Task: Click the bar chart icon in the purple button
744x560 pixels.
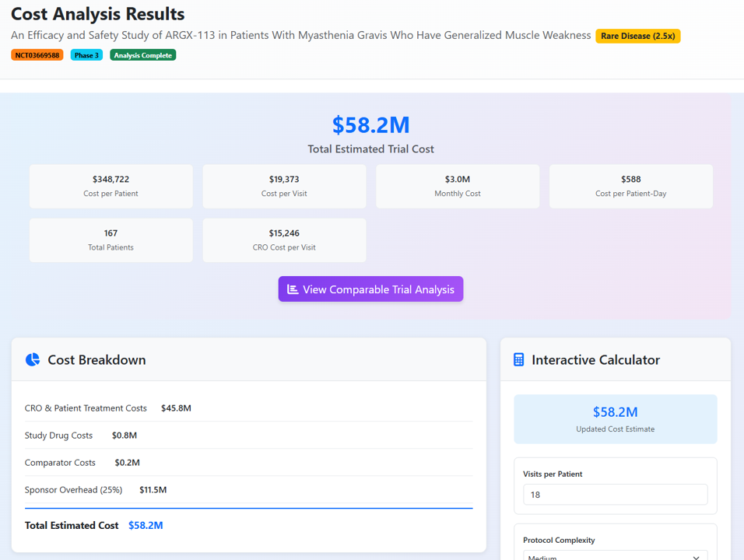Action: pos(293,289)
